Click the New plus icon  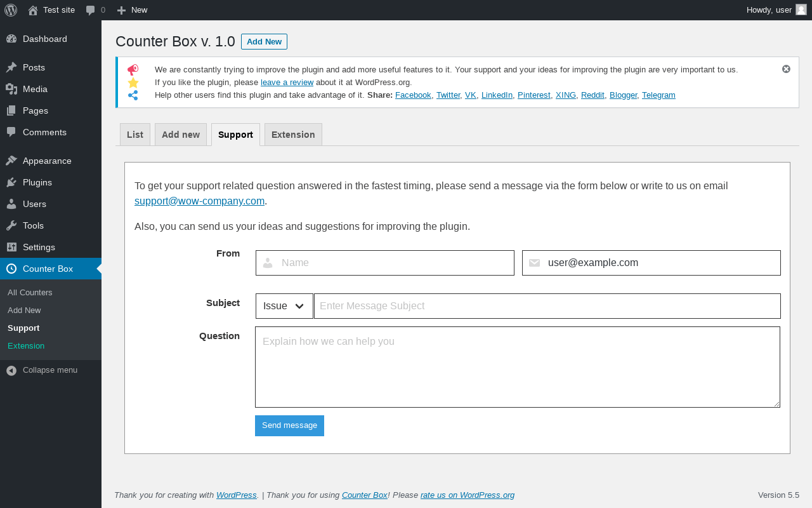tap(122, 10)
